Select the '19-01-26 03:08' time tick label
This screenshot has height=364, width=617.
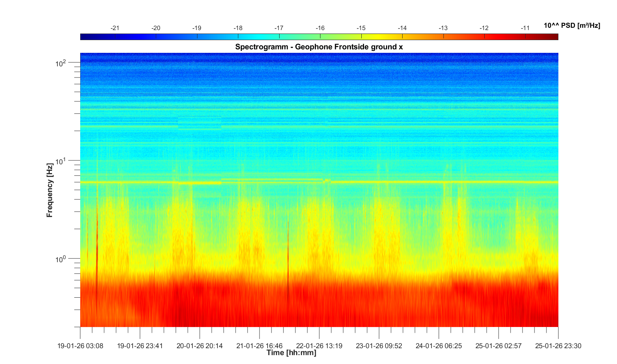80,346
